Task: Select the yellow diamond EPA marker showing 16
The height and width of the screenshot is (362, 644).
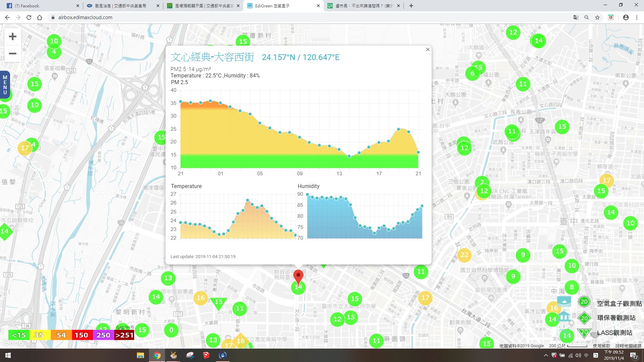Action: (x=240, y=341)
